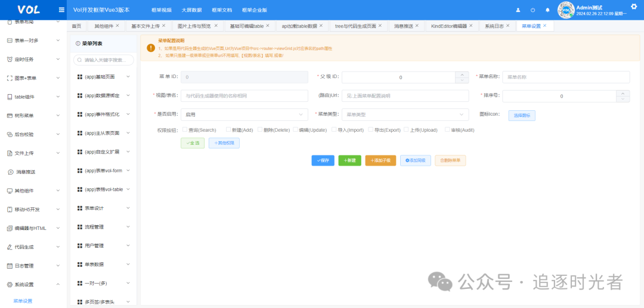Click the 其他组件 monitor icon

point(10,191)
